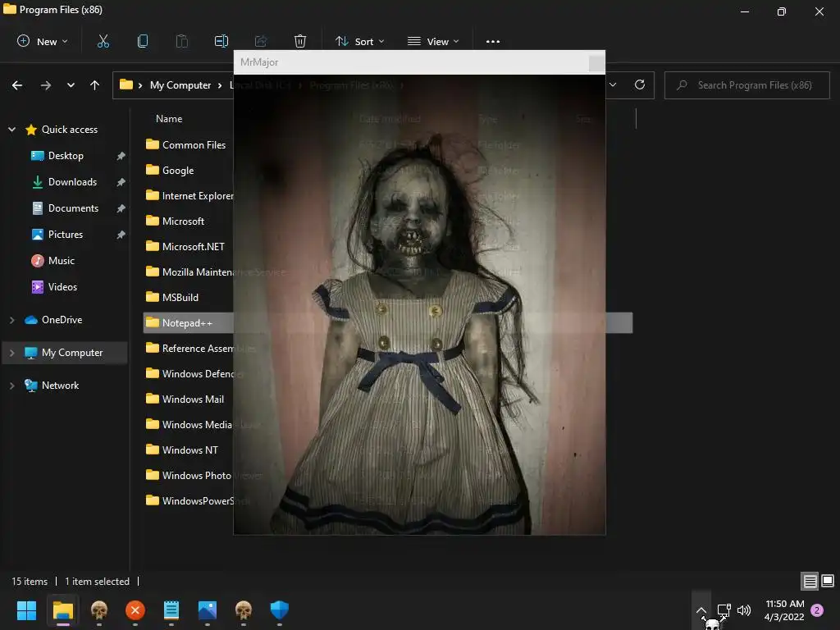This screenshot has height=630, width=840.
Task: Open the View dropdown
Action: pyautogui.click(x=433, y=41)
